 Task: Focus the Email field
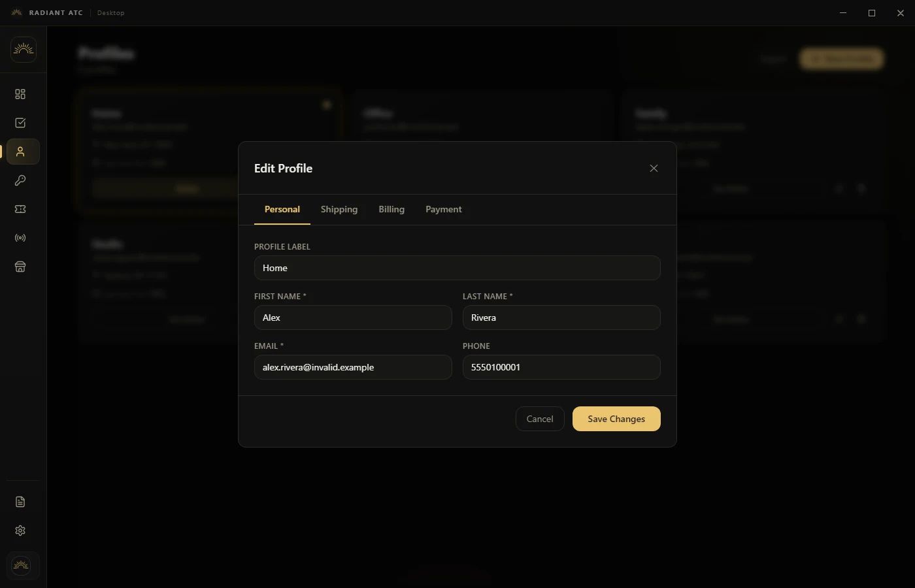pos(353,367)
